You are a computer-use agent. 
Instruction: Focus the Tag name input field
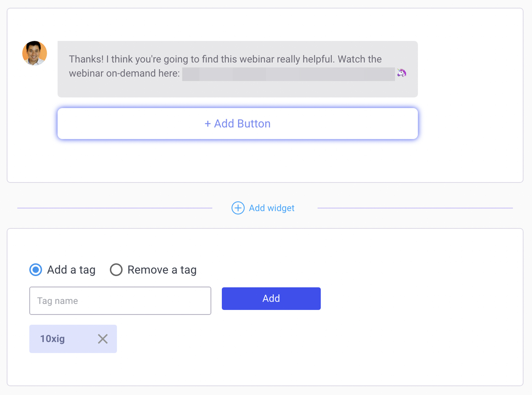pos(120,301)
